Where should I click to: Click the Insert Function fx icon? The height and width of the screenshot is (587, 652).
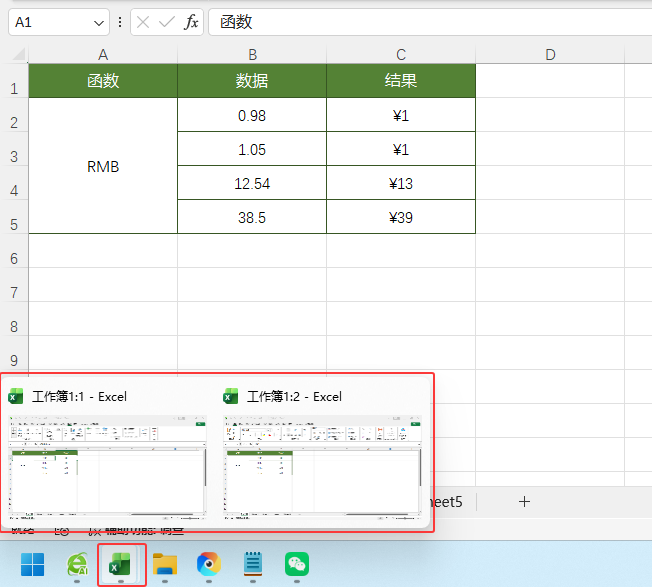tap(191, 22)
